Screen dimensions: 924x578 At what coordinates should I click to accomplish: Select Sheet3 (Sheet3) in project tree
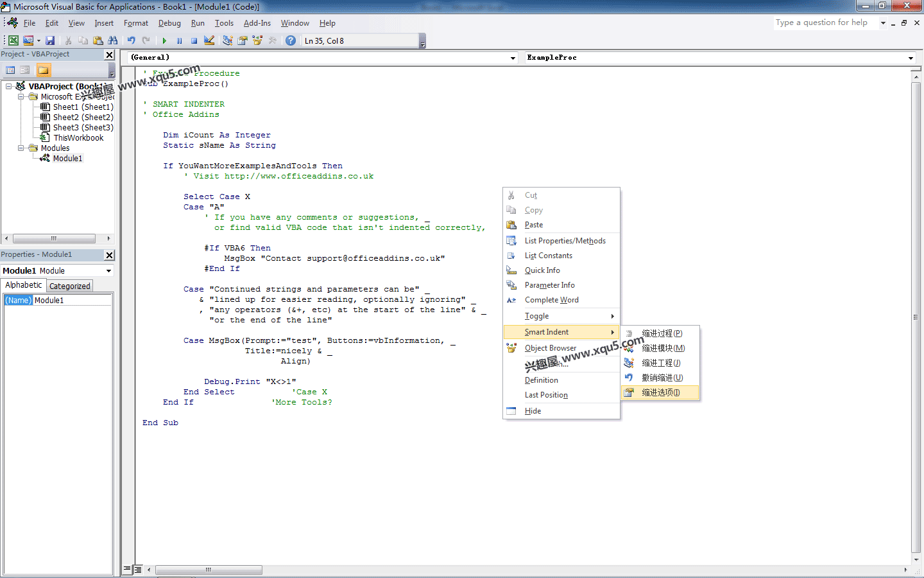[x=83, y=127]
